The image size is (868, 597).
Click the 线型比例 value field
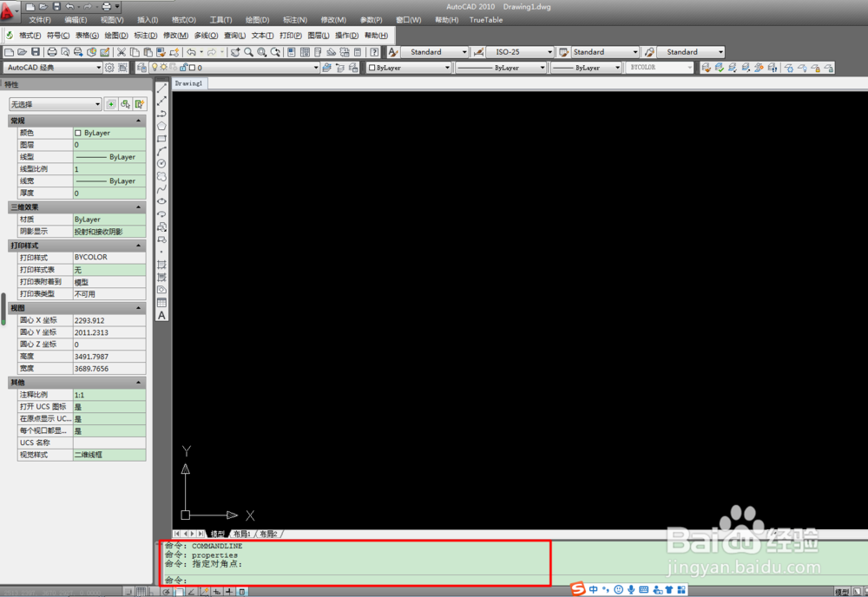109,168
